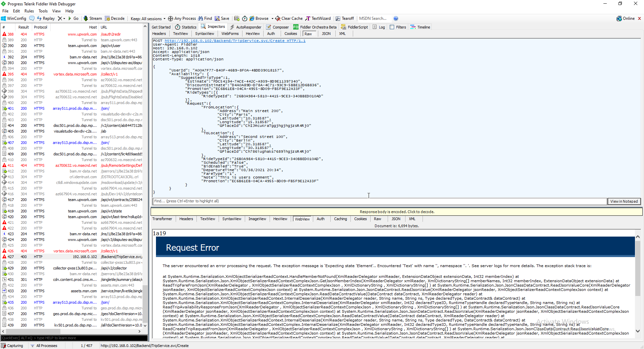
Task: Click View in Notepad button
Action: click(624, 201)
